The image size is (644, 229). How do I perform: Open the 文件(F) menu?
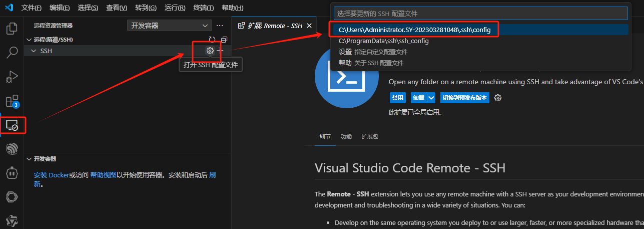pyautogui.click(x=32, y=8)
